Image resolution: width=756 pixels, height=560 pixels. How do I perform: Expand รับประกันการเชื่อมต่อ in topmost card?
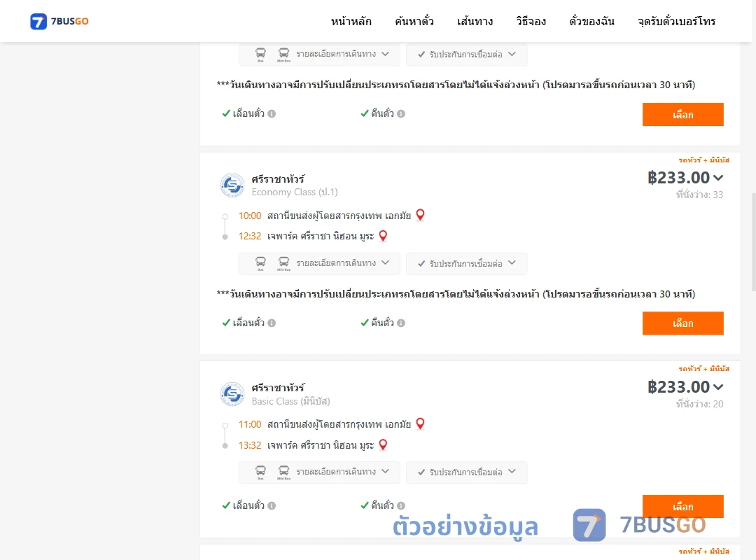point(466,55)
